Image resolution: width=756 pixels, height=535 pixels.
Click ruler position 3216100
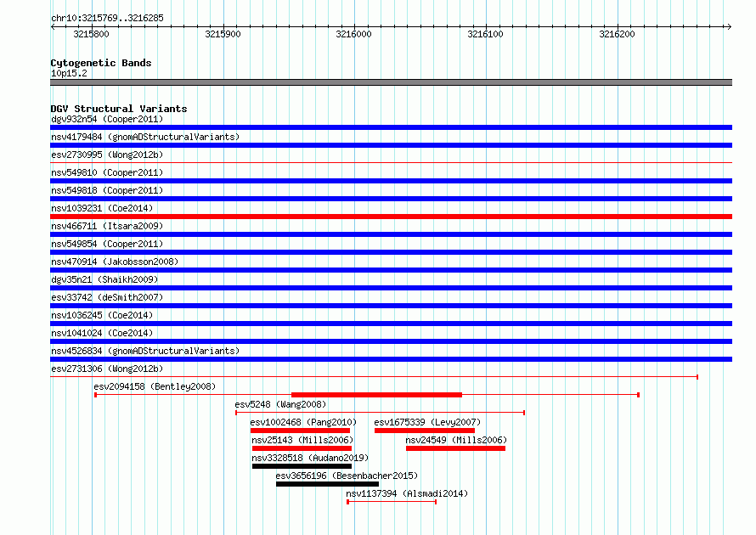486,34
